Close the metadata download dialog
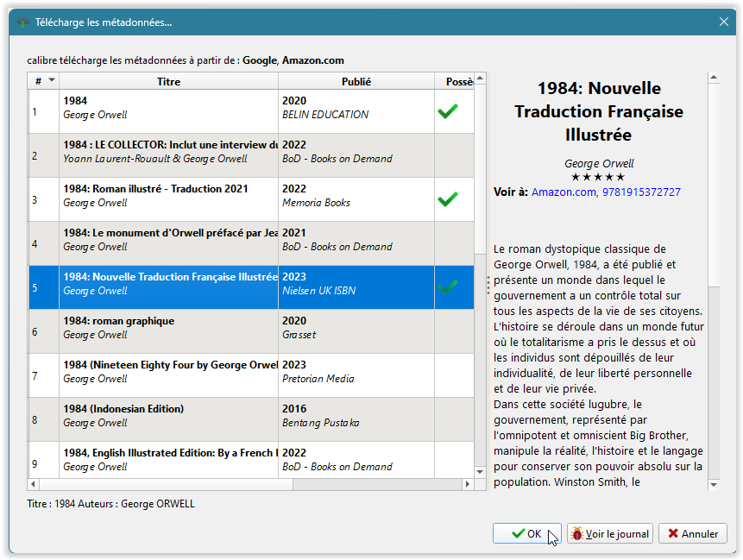This screenshot has height=560, width=743. point(721,22)
